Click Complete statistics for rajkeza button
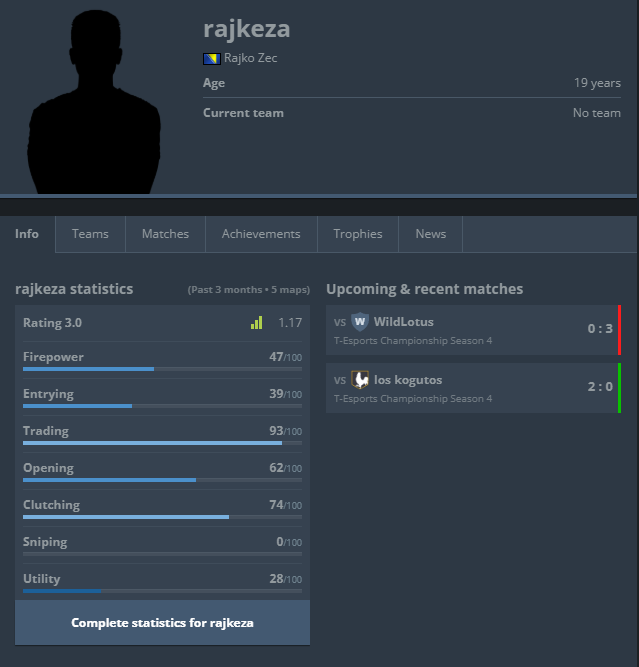639x667 pixels. (x=163, y=623)
